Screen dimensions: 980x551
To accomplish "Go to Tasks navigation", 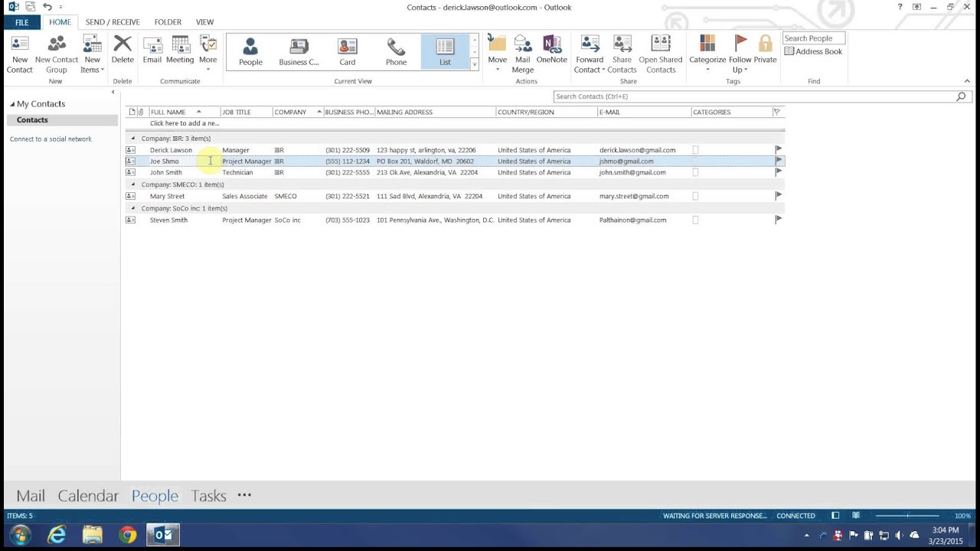I will pos(208,496).
